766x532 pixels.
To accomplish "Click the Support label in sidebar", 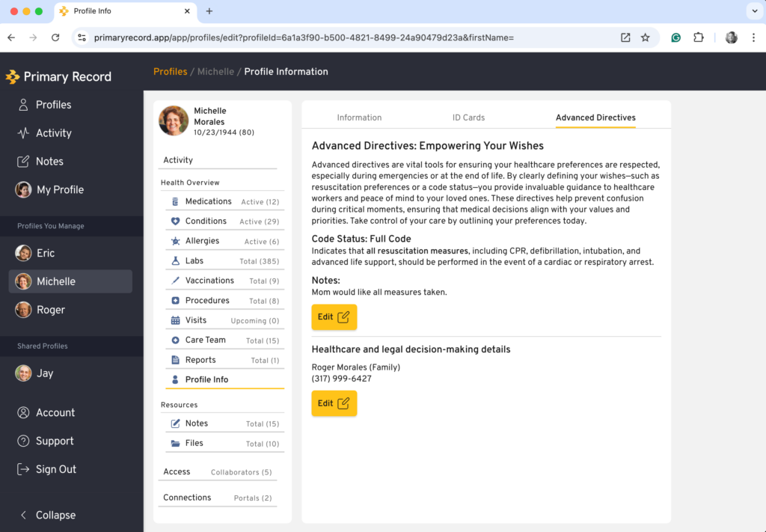I will (x=55, y=441).
